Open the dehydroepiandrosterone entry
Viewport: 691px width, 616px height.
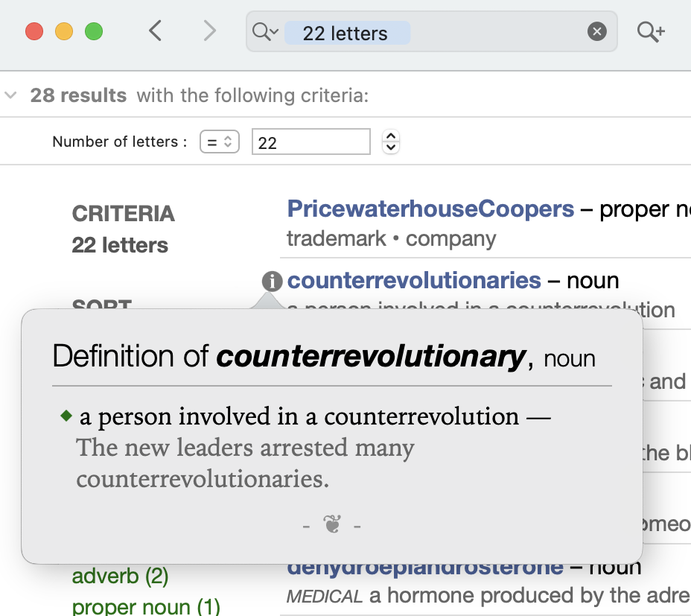424,568
